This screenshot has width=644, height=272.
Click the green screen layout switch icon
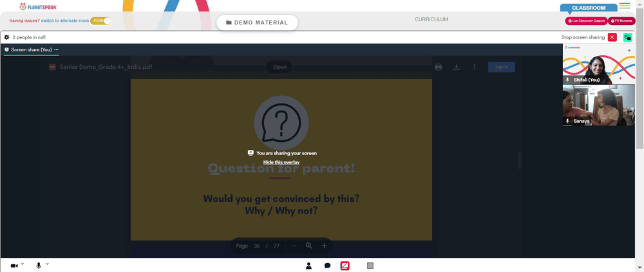click(627, 37)
